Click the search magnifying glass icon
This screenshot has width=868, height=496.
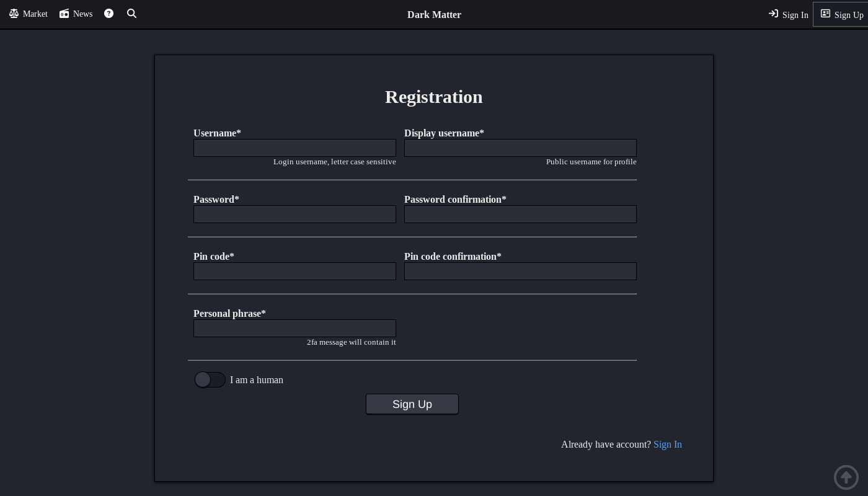point(131,13)
